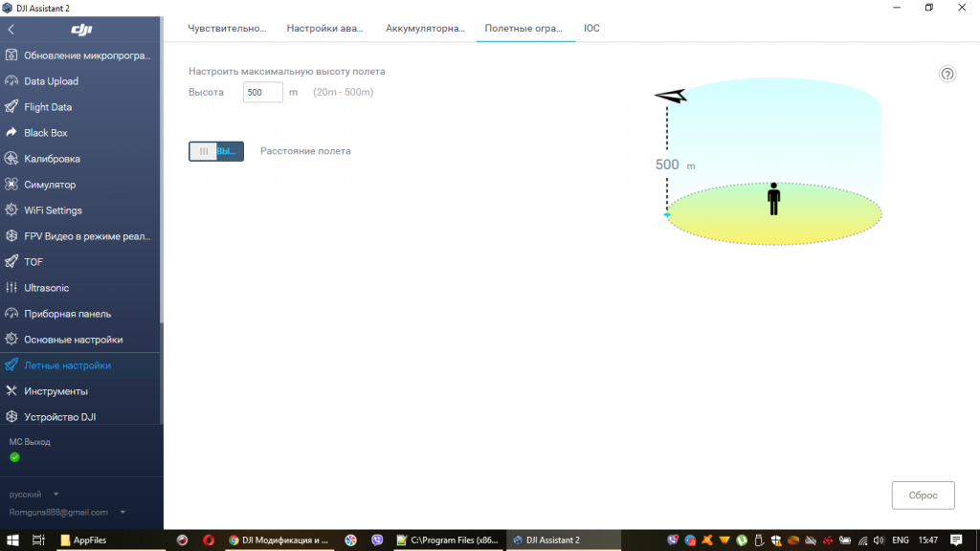Toggle the Расстояние полета distance limit switch
The image size is (980, 551).
(x=216, y=151)
